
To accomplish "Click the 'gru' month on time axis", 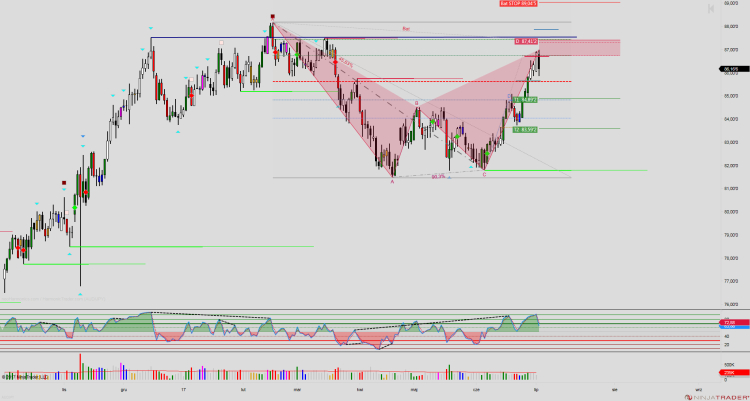I will (124, 390).
